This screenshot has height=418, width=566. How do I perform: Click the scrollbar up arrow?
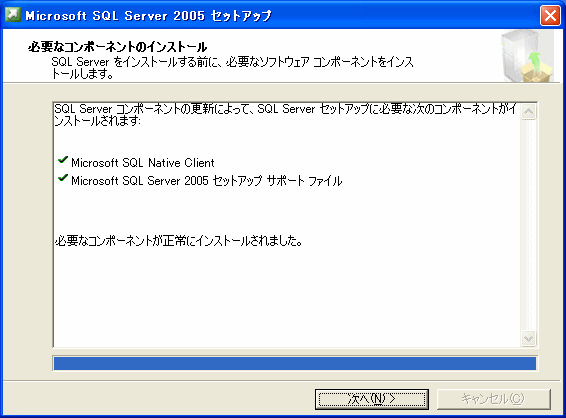click(528, 112)
